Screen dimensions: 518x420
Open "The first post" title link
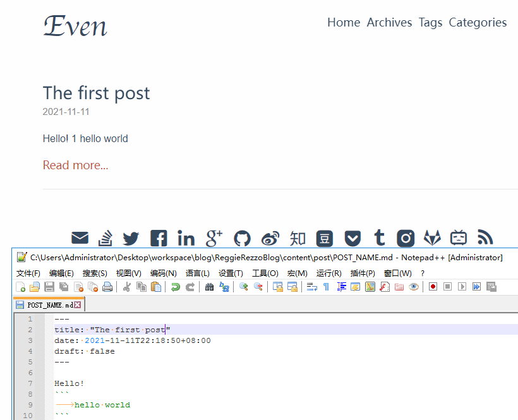tap(96, 93)
